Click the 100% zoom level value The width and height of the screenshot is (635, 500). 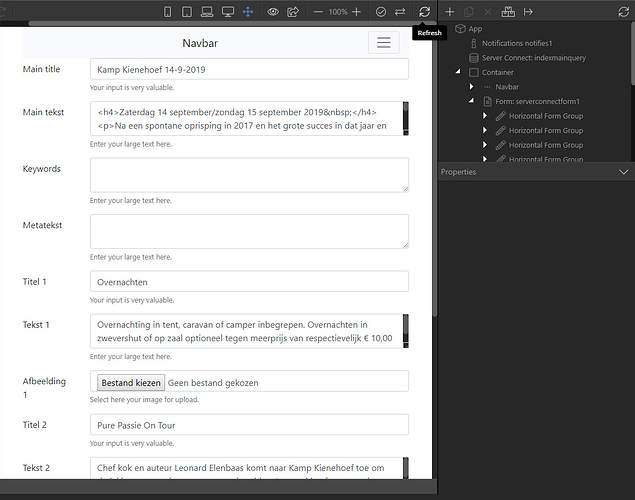[x=338, y=12]
